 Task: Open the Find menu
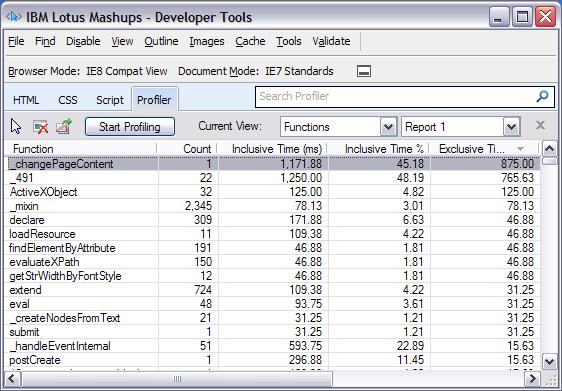point(45,41)
